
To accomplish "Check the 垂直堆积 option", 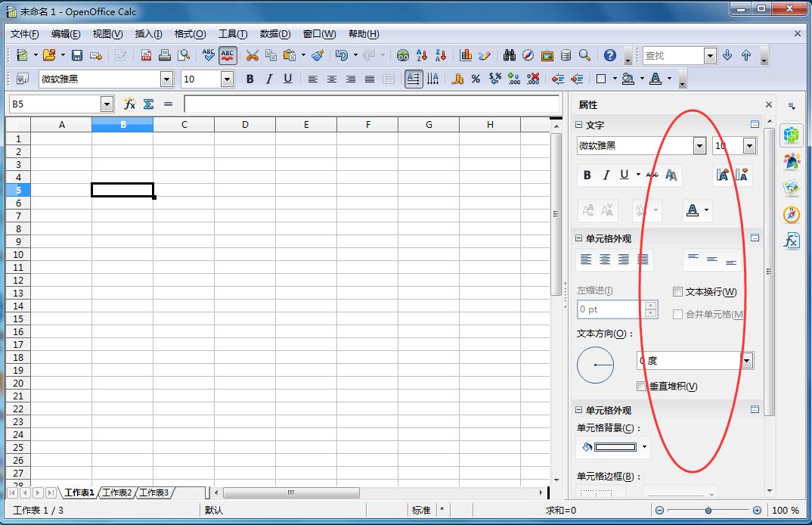I will pos(641,386).
